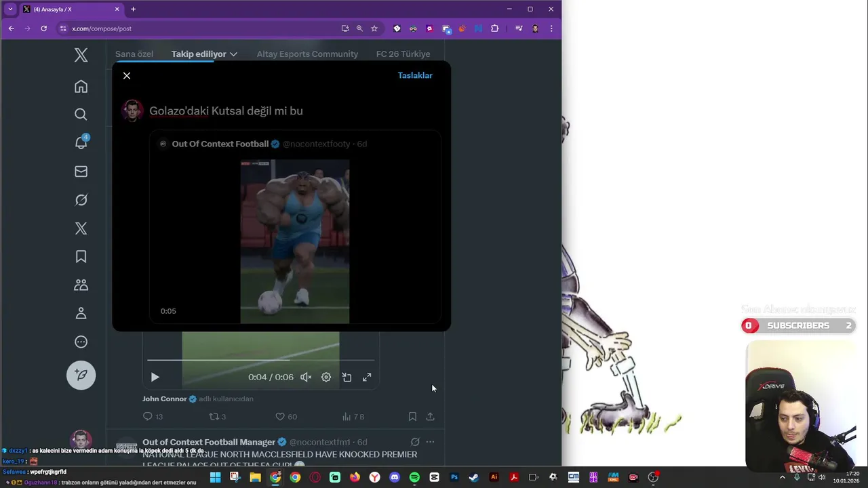
Task: Open File Explorer from taskbar
Action: [255, 477]
